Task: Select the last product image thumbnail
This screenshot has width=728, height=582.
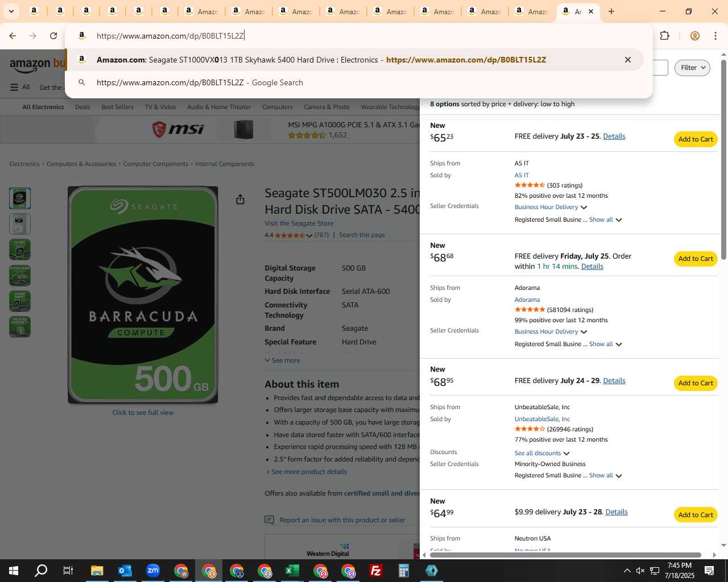Action: point(20,327)
